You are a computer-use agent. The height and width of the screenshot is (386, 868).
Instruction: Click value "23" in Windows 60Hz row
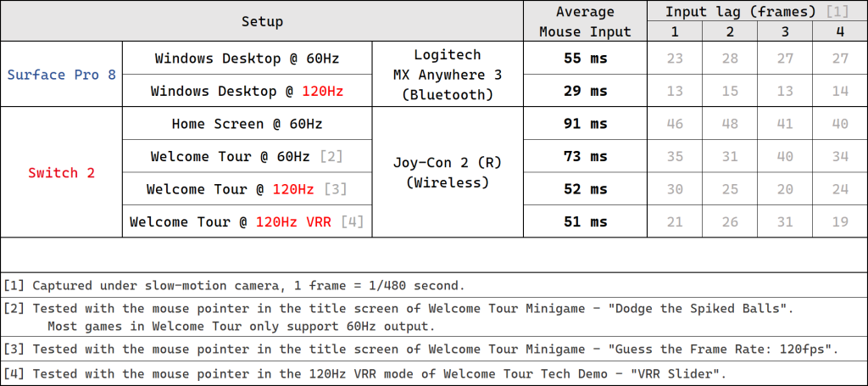coord(674,59)
